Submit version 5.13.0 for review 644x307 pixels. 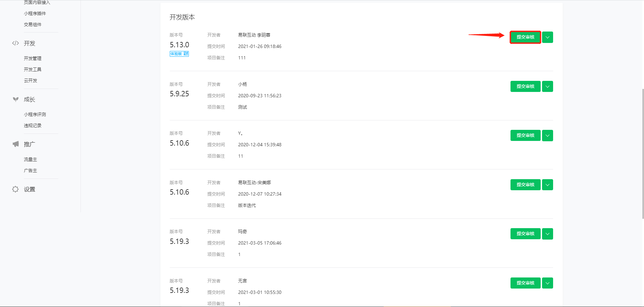click(x=525, y=37)
